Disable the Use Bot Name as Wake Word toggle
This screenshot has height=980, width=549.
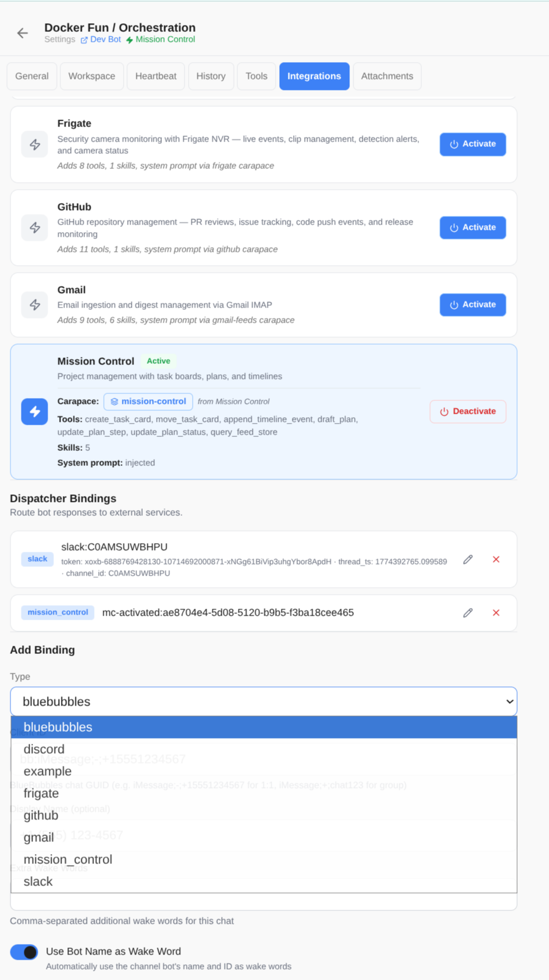click(x=23, y=952)
